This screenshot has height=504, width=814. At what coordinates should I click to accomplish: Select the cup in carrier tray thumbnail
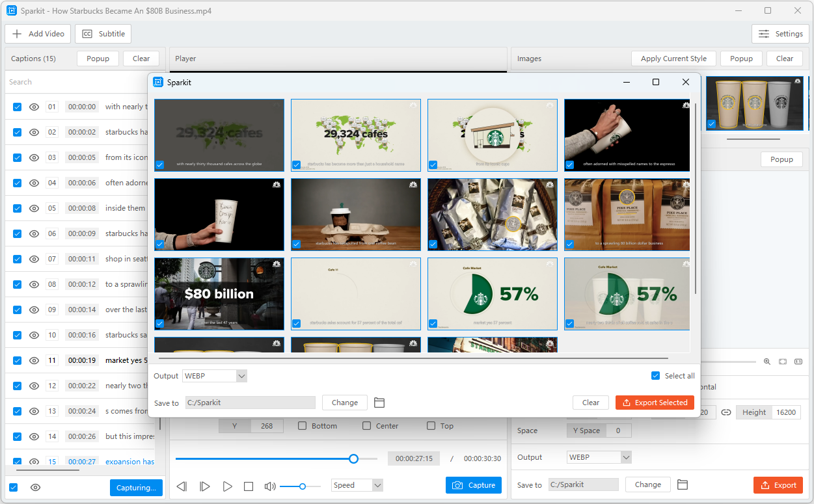356,215
